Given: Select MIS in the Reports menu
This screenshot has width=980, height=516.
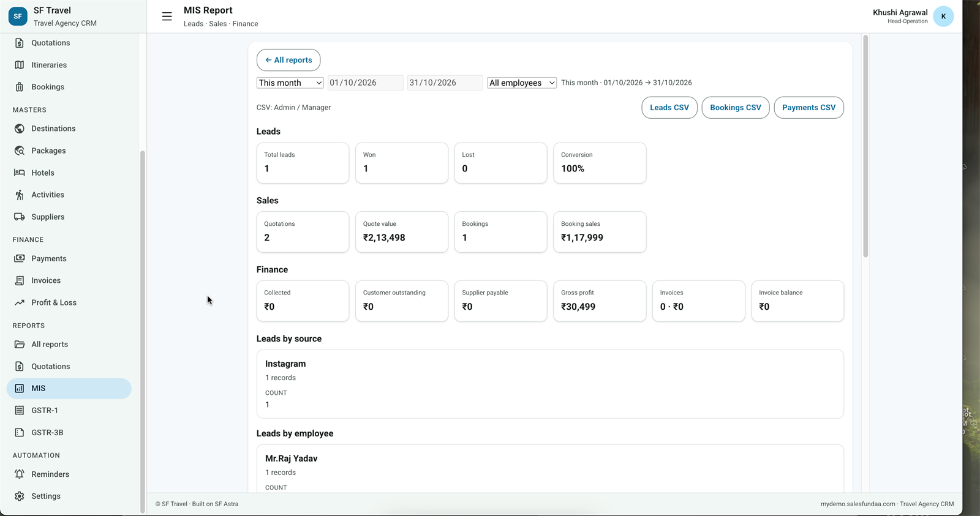Looking at the screenshot, I should coord(69,388).
